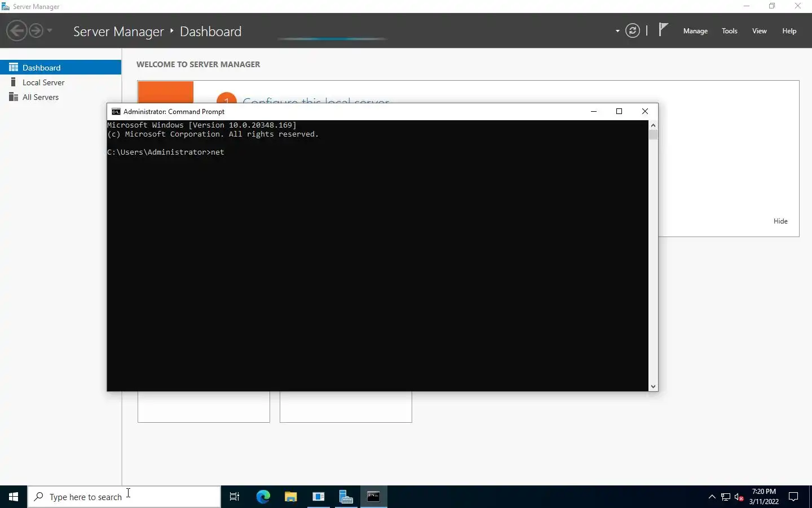Image resolution: width=812 pixels, height=508 pixels.
Task: Click Server Manager in the header breadcrumb
Action: tap(118, 32)
